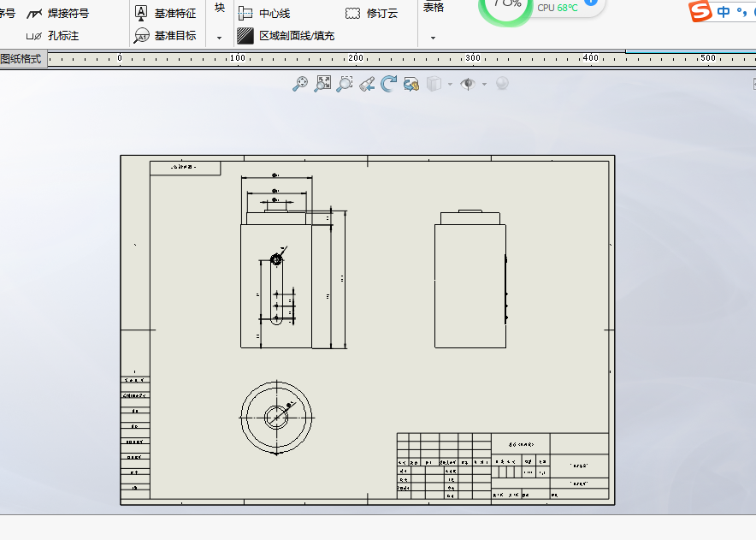Toggle the display style cube icon
The image size is (756, 540).
433,83
